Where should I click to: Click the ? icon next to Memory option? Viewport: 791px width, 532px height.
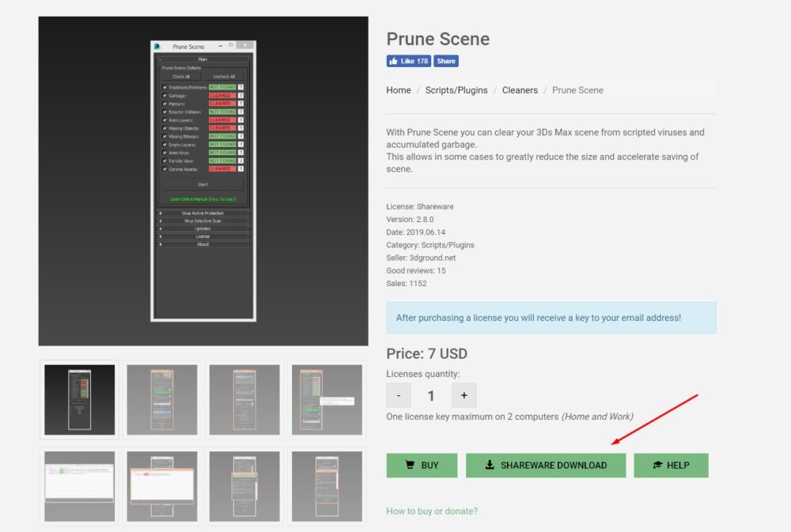pos(240,103)
